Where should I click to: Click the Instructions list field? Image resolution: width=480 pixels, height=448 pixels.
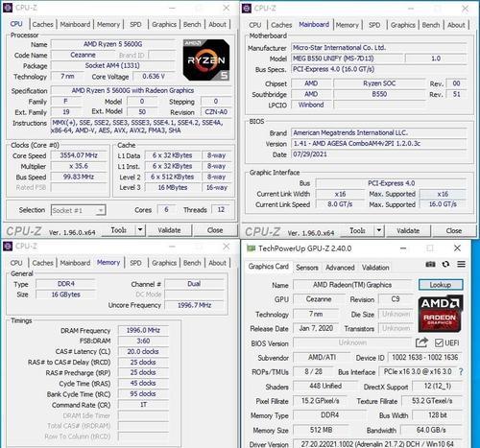tap(142, 127)
